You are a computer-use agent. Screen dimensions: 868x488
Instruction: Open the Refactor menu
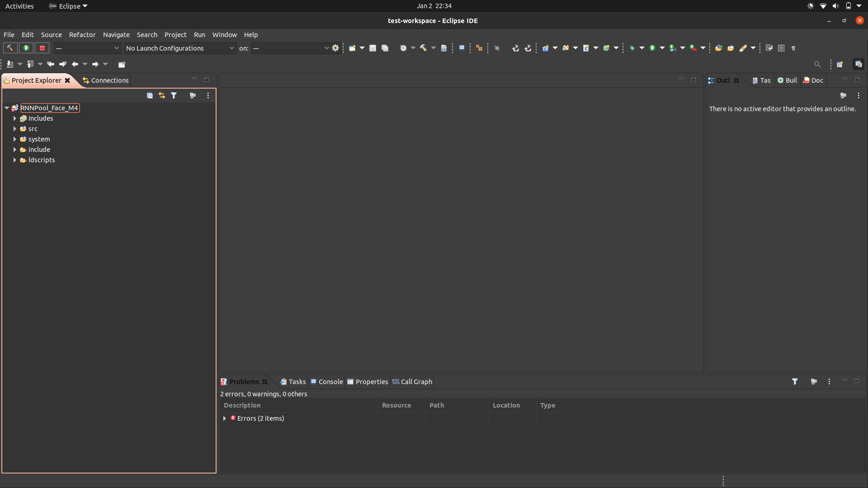pyautogui.click(x=82, y=35)
